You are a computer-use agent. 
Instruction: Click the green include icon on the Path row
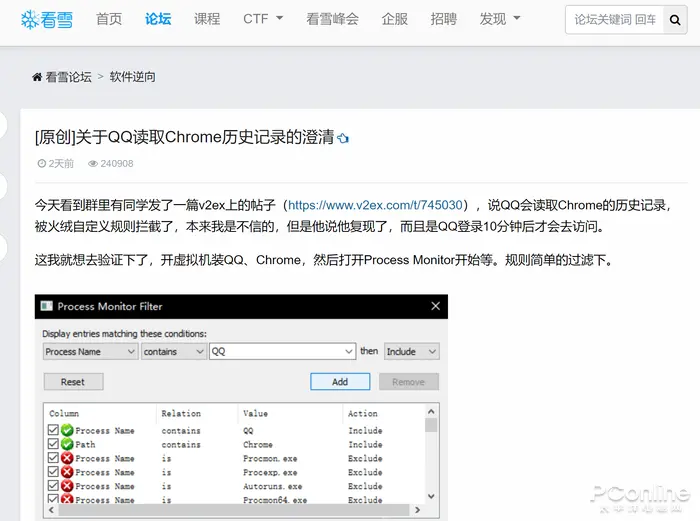point(67,444)
